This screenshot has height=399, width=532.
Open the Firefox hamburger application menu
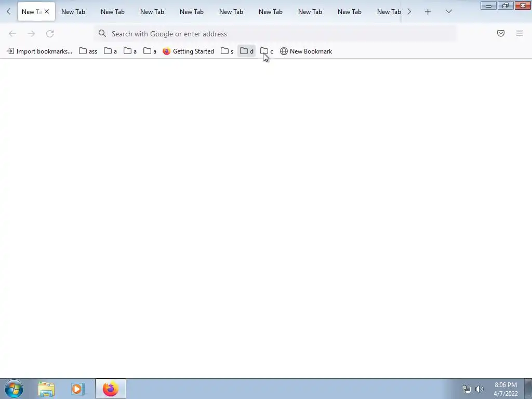click(520, 33)
